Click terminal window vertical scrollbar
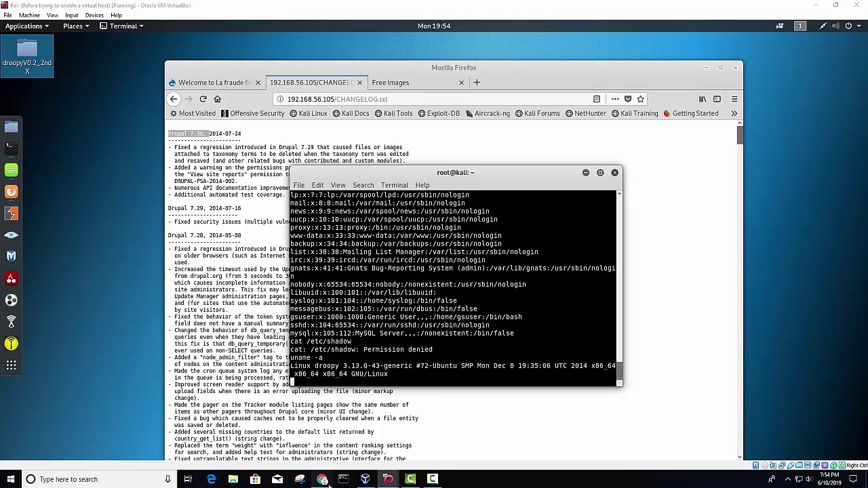The image size is (868, 488). (618, 288)
